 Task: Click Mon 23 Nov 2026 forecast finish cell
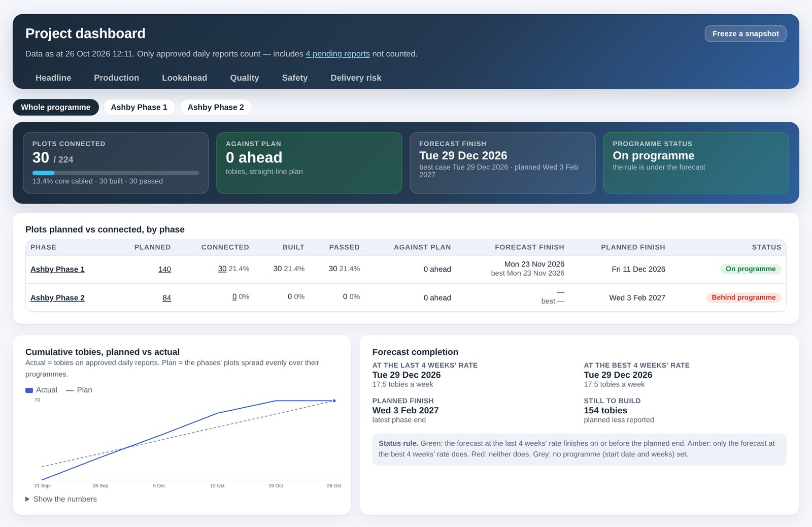[534, 264]
